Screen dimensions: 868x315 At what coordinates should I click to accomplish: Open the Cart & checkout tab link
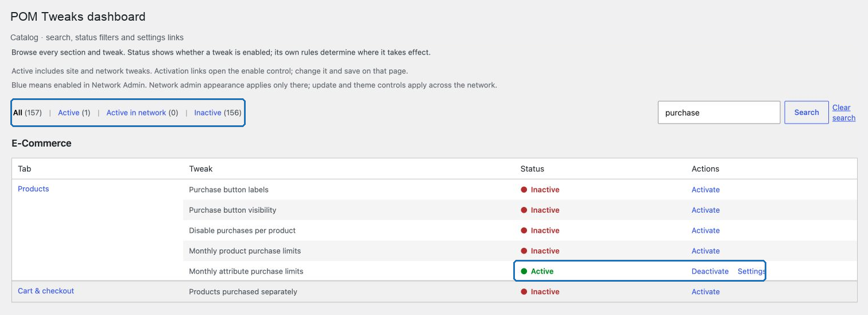[x=46, y=291]
